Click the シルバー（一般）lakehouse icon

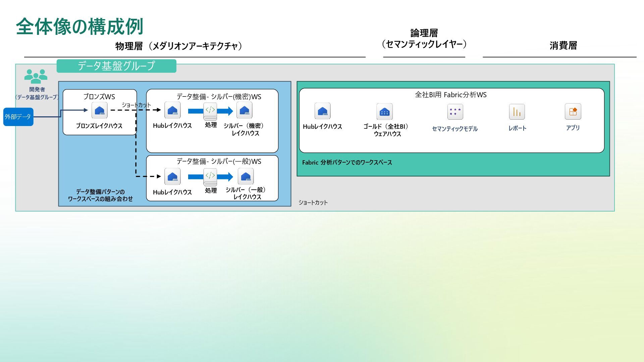(x=246, y=176)
